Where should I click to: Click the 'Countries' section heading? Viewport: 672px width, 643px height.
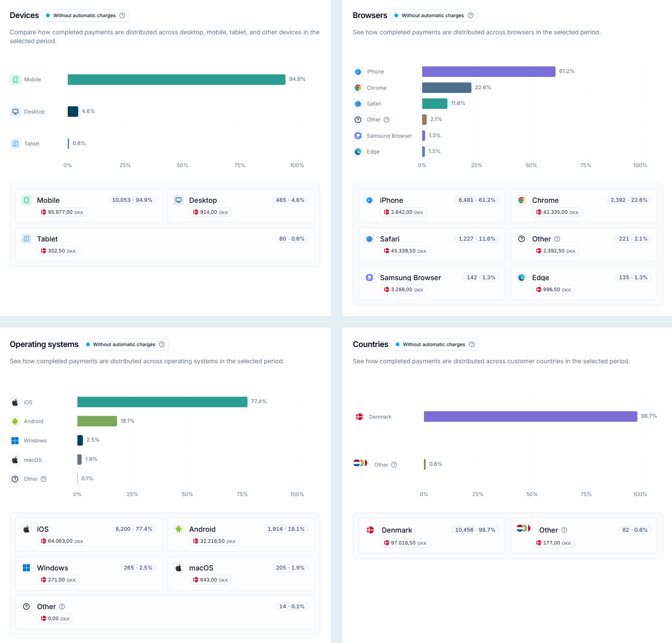(x=370, y=344)
